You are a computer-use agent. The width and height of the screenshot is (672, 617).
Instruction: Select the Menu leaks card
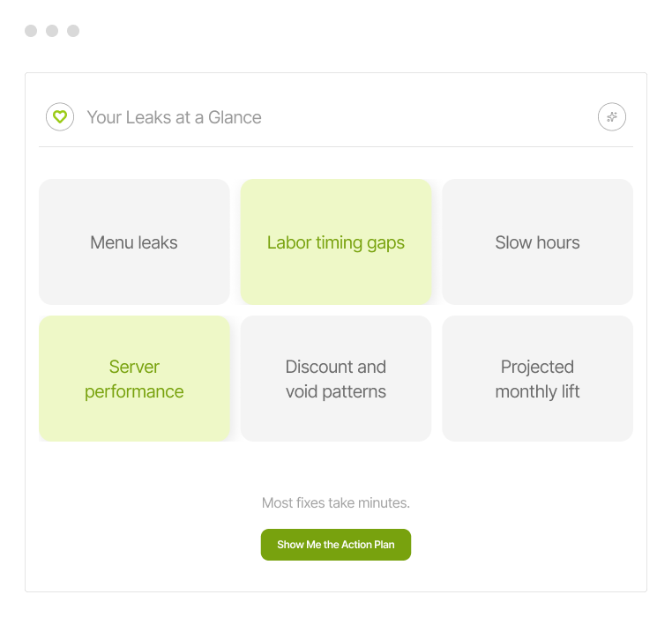coord(134,242)
